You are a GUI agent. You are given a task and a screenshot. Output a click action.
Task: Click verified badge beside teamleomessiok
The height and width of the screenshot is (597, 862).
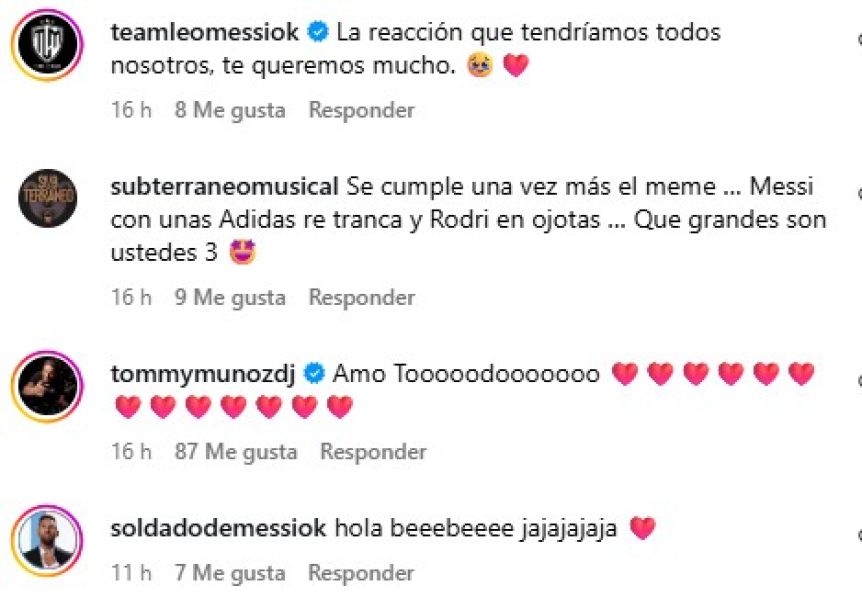[x=318, y=32]
